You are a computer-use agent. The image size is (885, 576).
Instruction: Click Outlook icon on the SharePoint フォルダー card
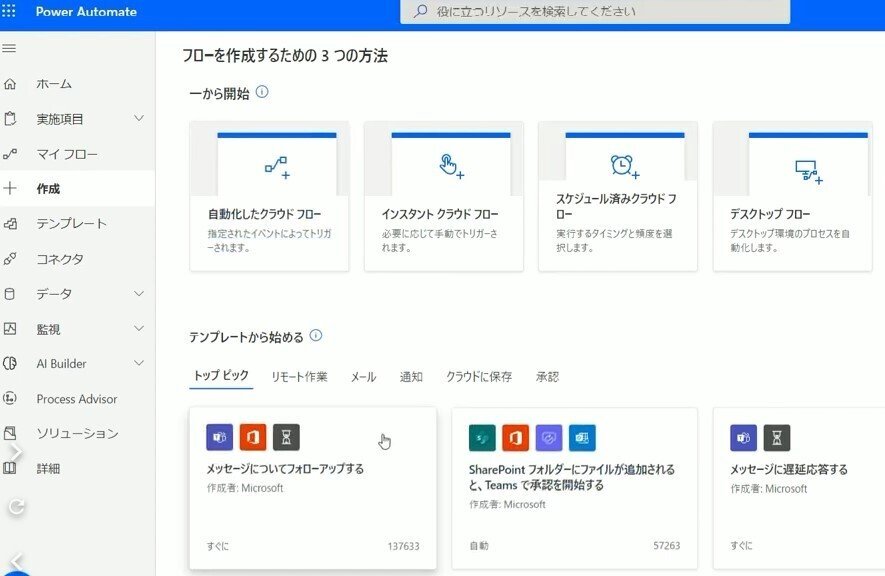point(582,438)
